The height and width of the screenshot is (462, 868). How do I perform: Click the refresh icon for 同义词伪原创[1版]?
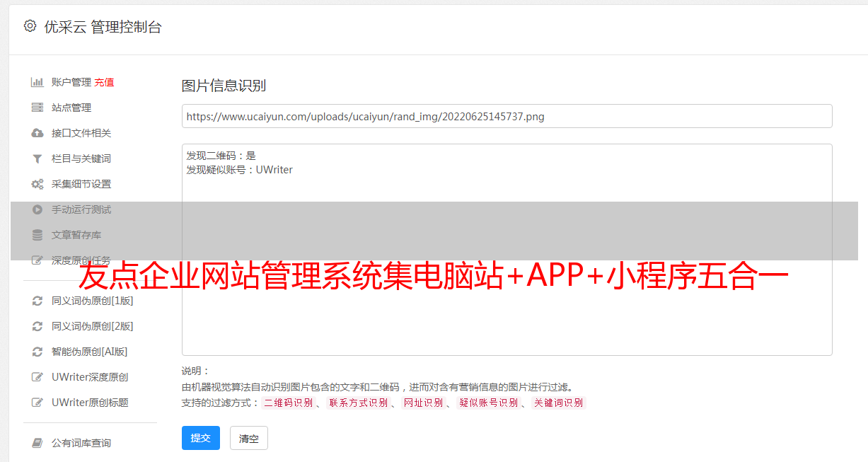tap(37, 301)
